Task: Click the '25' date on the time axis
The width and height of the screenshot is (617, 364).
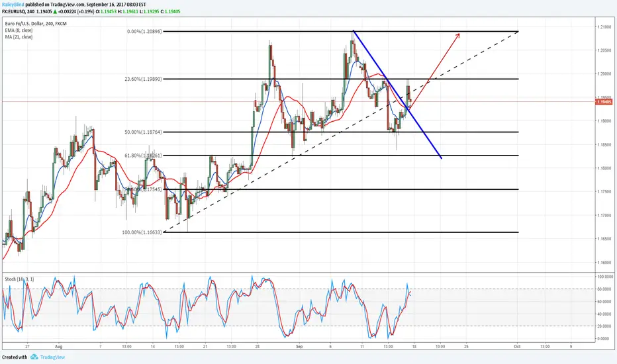Action: 466,347
